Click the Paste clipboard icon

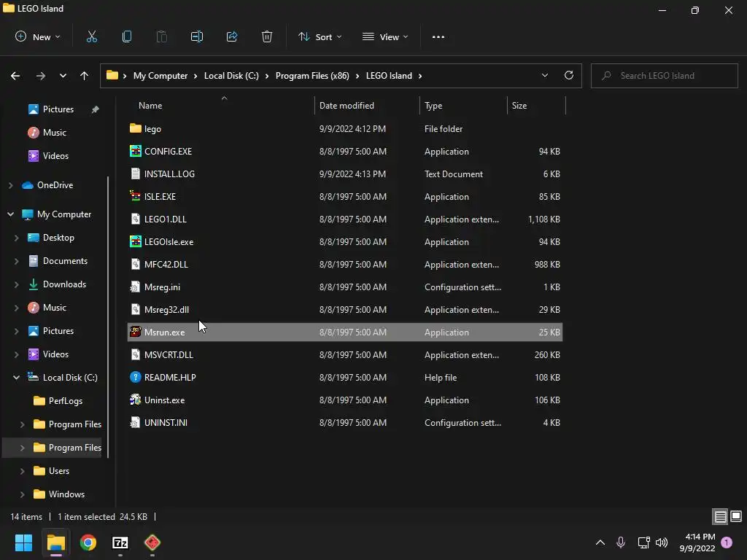(x=161, y=36)
